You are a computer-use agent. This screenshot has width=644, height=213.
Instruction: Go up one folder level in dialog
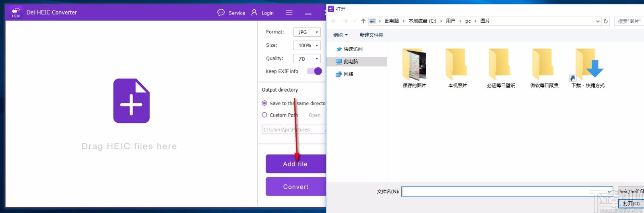(x=363, y=21)
